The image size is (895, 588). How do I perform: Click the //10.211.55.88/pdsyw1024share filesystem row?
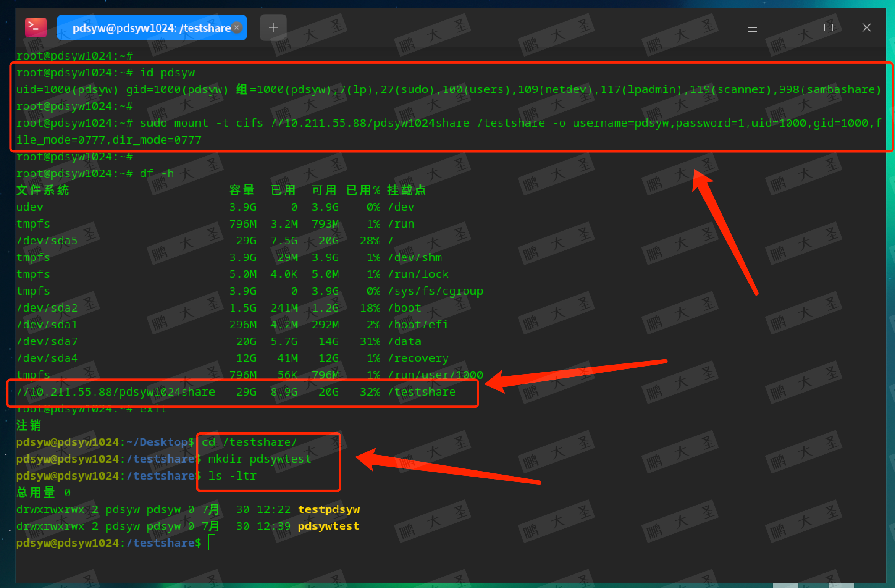115,392
